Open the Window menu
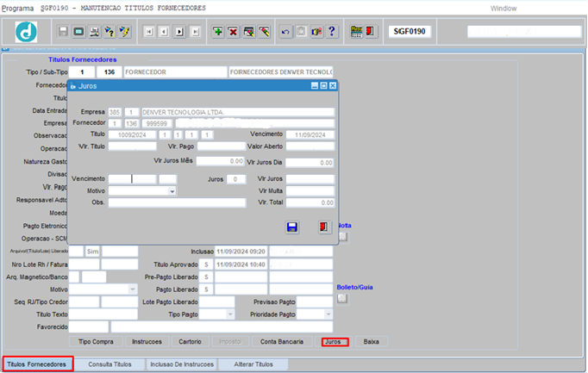The height and width of the screenshot is (373, 588). click(x=504, y=9)
